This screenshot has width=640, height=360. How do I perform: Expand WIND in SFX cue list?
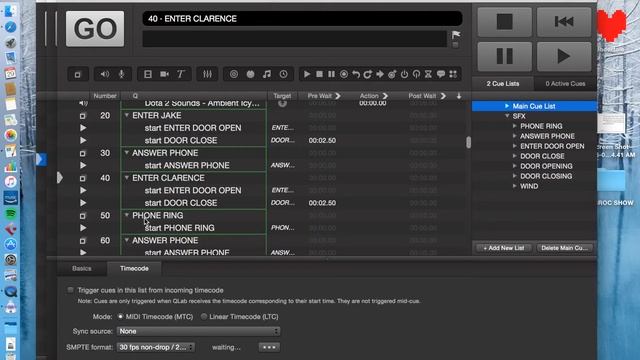pos(515,186)
